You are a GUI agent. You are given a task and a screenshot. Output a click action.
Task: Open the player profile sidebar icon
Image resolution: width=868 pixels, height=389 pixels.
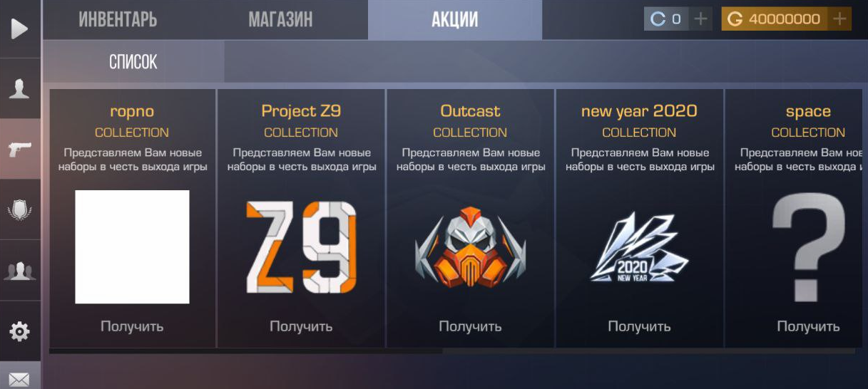pos(19,89)
